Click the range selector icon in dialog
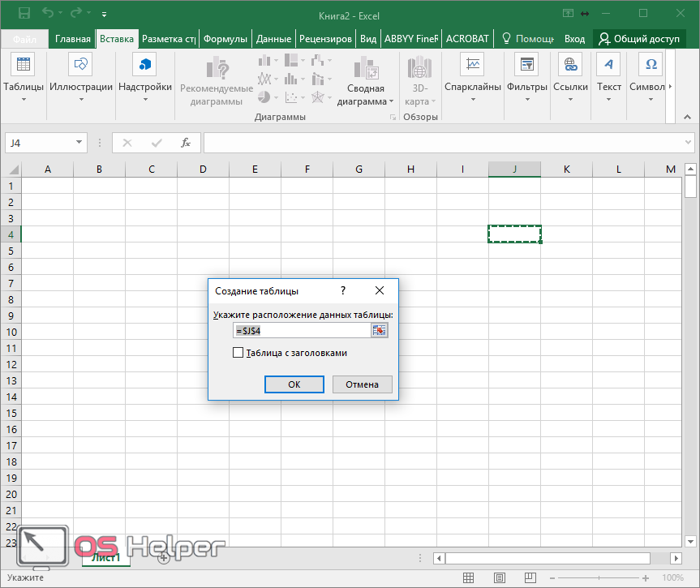The height and width of the screenshot is (588, 700). coord(379,330)
